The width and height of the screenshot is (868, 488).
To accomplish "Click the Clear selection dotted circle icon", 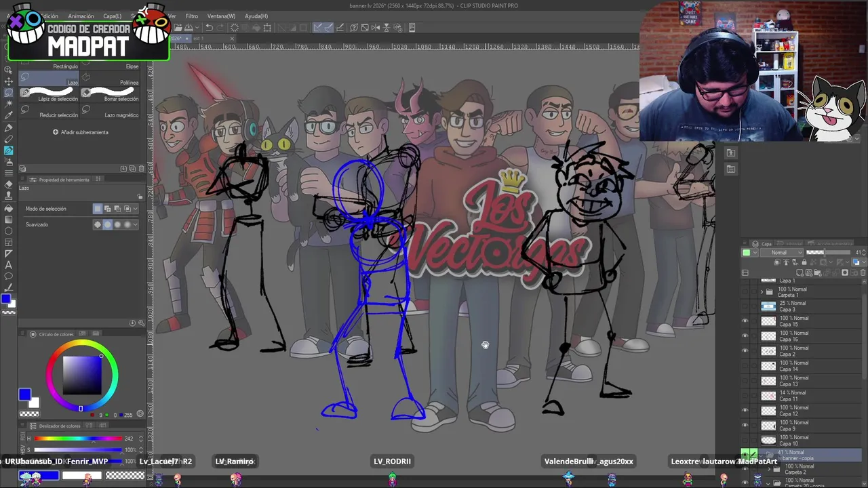I will pos(235,28).
